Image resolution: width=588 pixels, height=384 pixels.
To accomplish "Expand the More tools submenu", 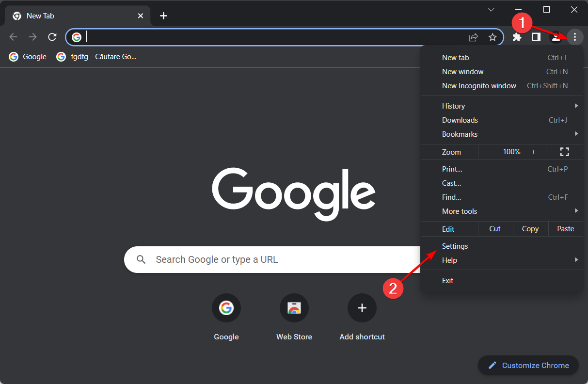I will pyautogui.click(x=502, y=211).
